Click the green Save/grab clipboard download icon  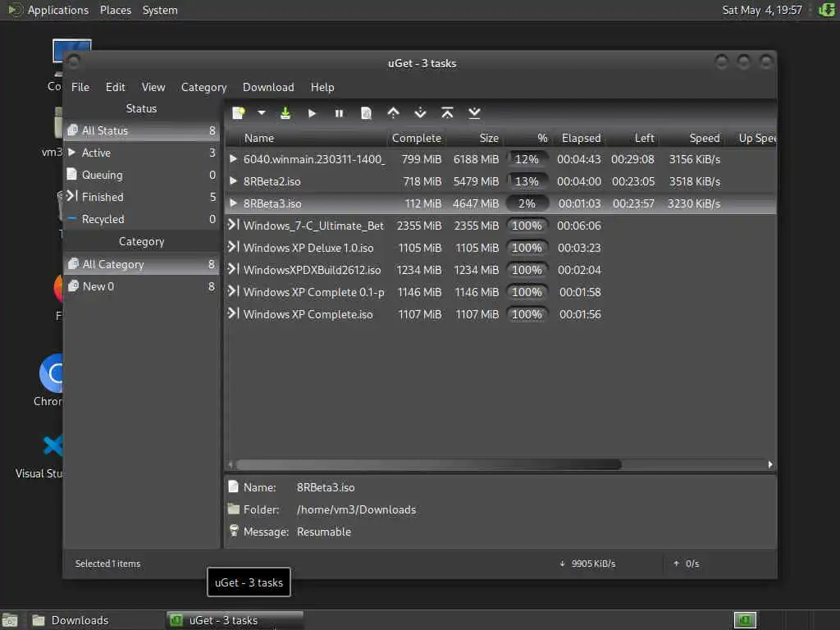tap(285, 113)
